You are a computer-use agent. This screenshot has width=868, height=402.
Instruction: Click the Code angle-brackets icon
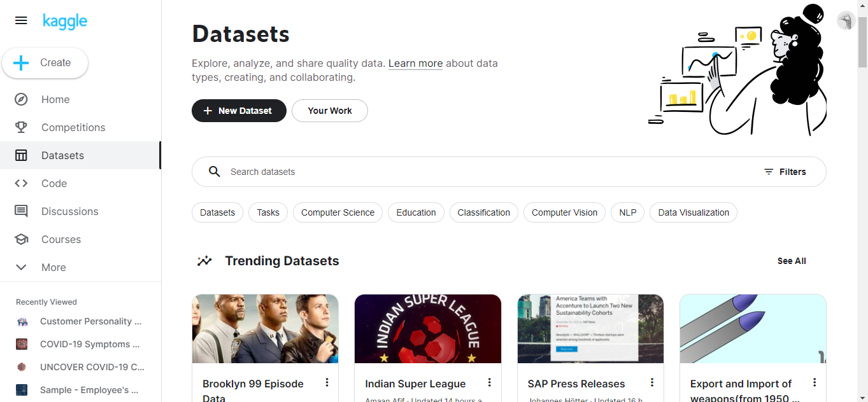[21, 183]
